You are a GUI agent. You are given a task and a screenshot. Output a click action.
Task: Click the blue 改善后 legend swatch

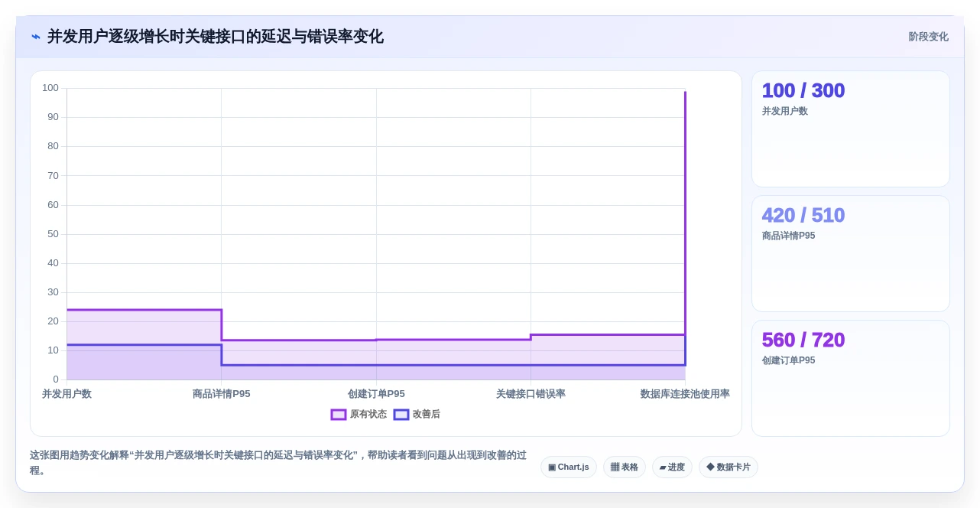pyautogui.click(x=401, y=415)
